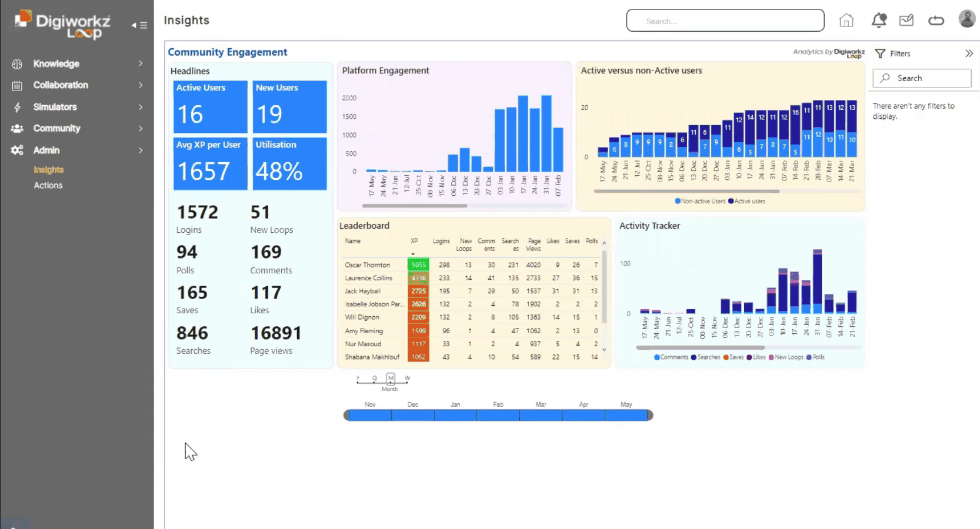
Task: Expand the Community menu chevron
Action: (141, 128)
